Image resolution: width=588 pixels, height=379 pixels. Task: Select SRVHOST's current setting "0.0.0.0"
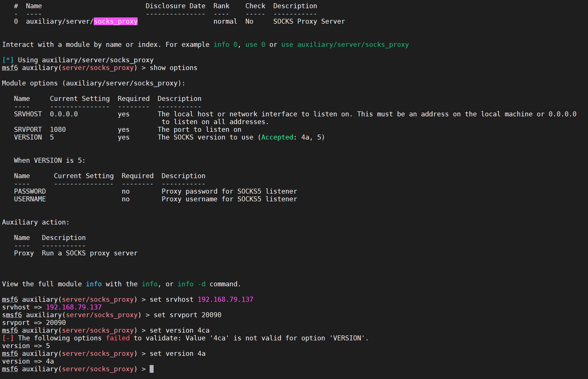tap(64, 114)
